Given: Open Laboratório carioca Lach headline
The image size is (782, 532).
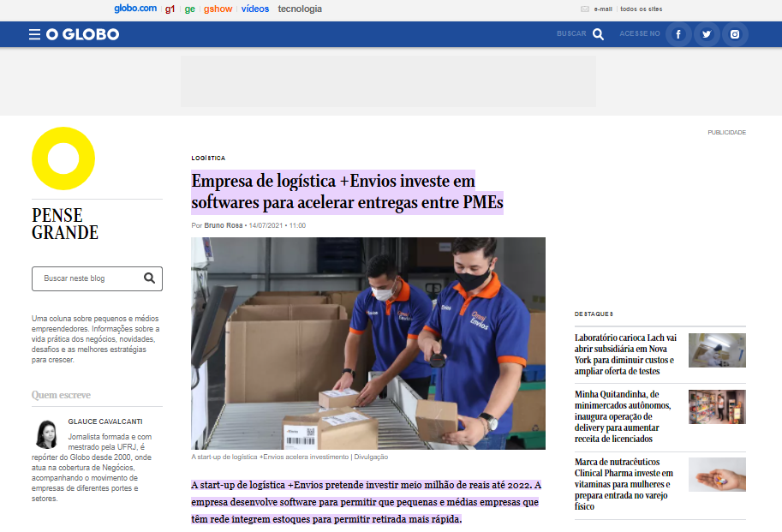Looking at the screenshot, I should coord(625,355).
